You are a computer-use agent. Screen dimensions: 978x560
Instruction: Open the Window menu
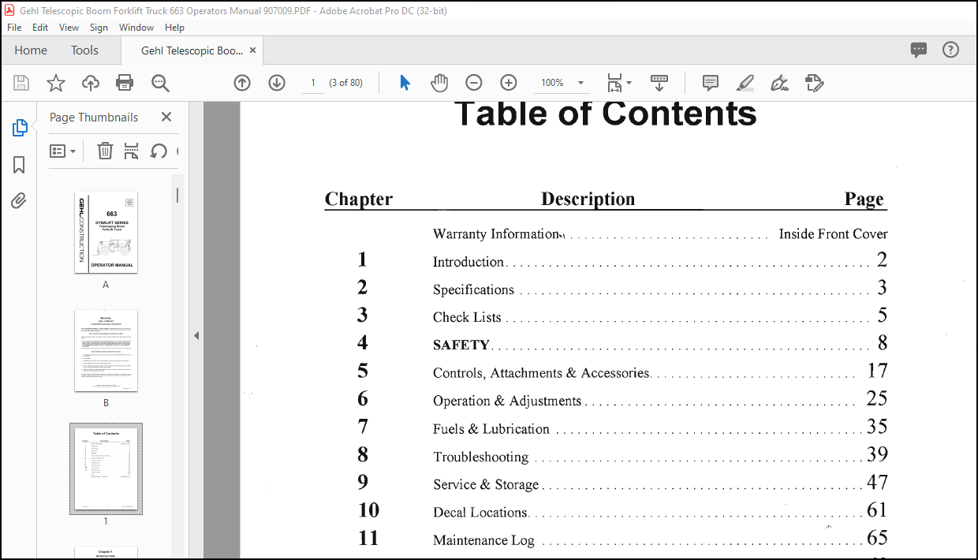point(136,27)
